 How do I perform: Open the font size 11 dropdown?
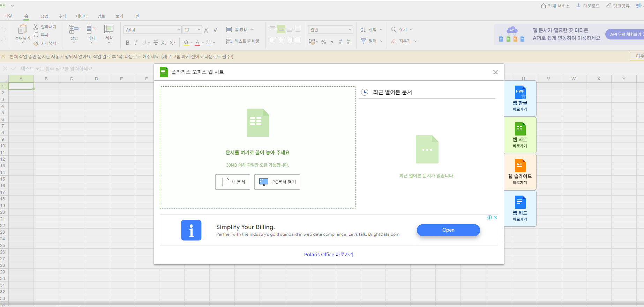tap(192, 30)
